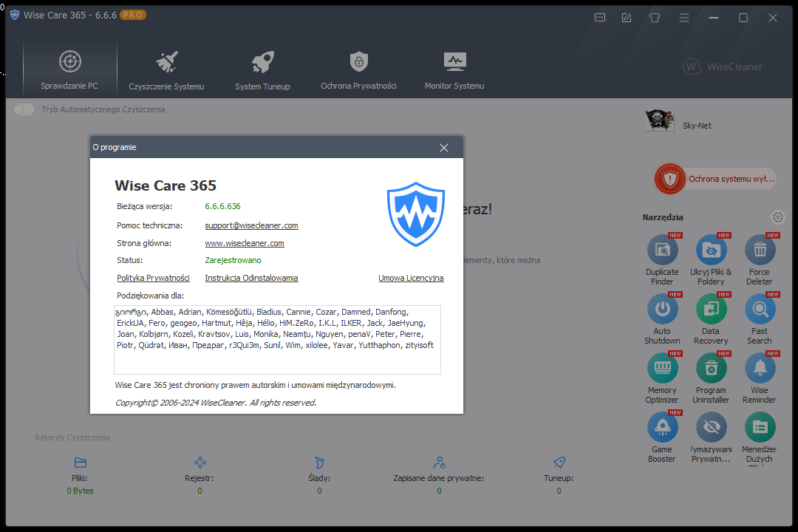Image resolution: width=798 pixels, height=532 pixels.
Task: Open Monitor Systemu tab
Action: (454, 69)
